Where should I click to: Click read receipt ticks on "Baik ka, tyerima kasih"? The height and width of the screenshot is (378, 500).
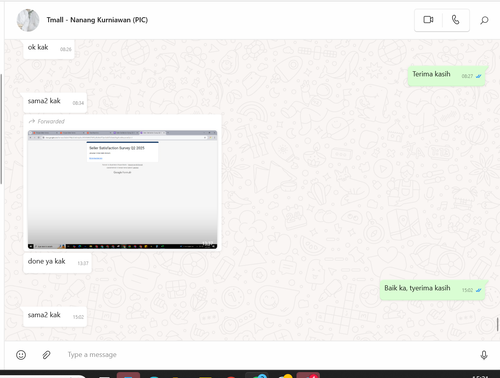pos(479,290)
